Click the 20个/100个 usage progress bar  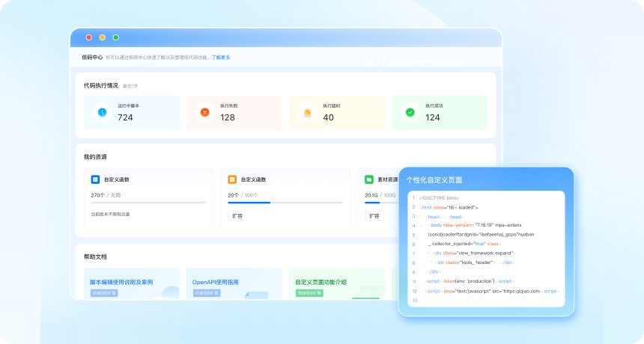tap(285, 203)
